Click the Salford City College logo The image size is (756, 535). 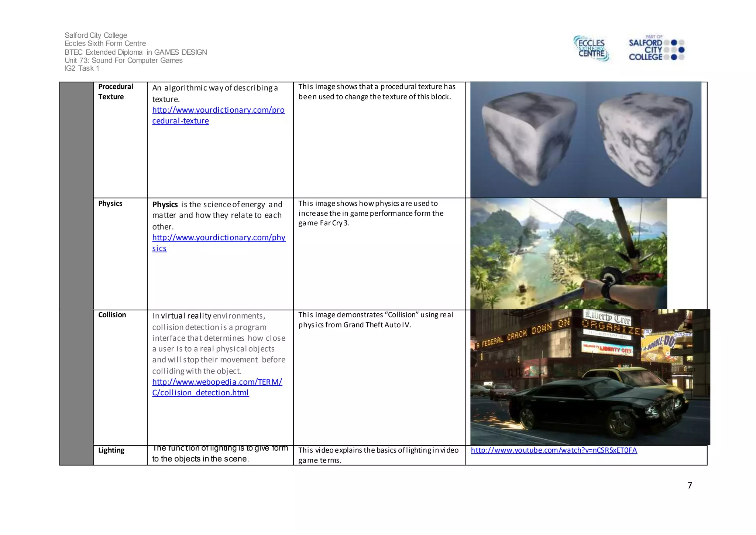(x=656, y=48)
